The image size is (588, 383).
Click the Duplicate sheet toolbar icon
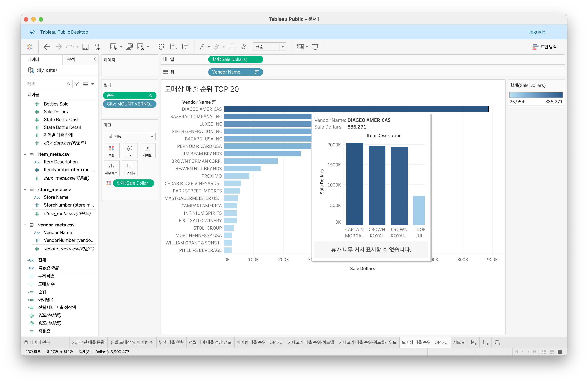pyautogui.click(x=129, y=47)
